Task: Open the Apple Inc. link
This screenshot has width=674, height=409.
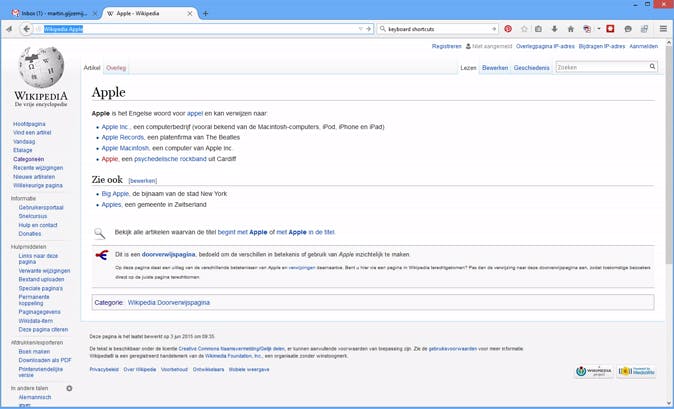Action: (116, 127)
